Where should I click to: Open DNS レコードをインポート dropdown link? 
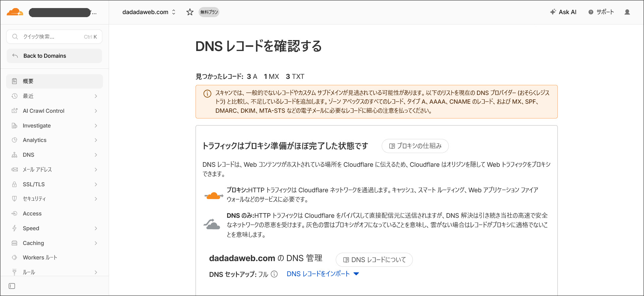pyautogui.click(x=323, y=274)
